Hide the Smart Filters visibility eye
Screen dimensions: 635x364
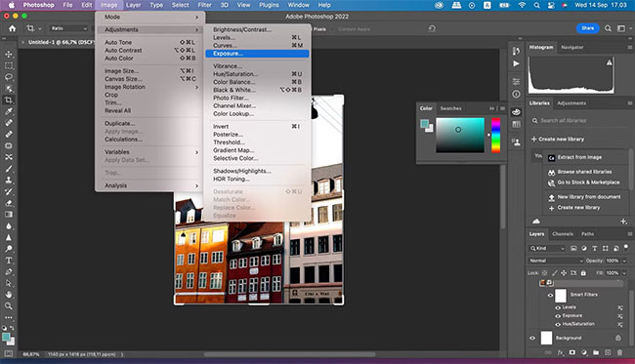pyautogui.click(x=550, y=296)
